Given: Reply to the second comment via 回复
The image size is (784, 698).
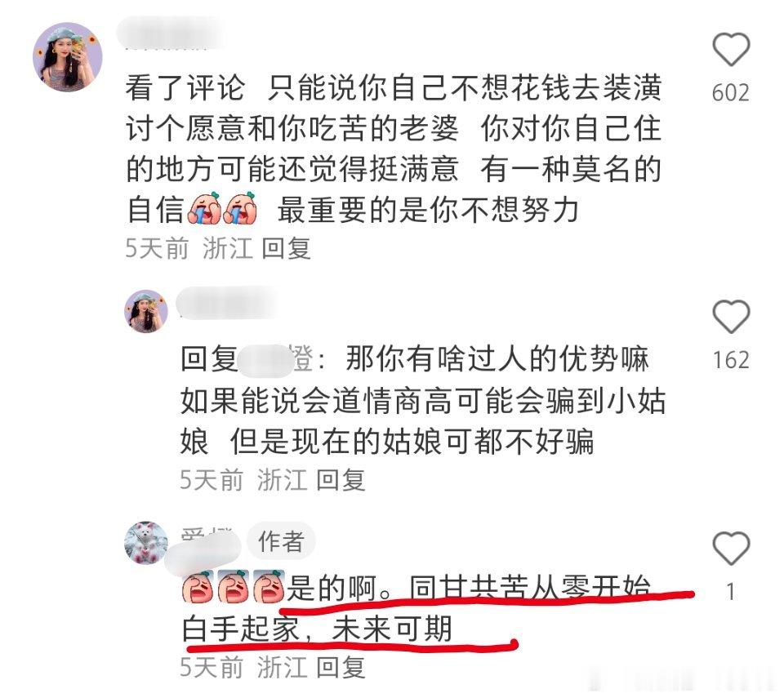Looking at the screenshot, I should click(x=341, y=480).
